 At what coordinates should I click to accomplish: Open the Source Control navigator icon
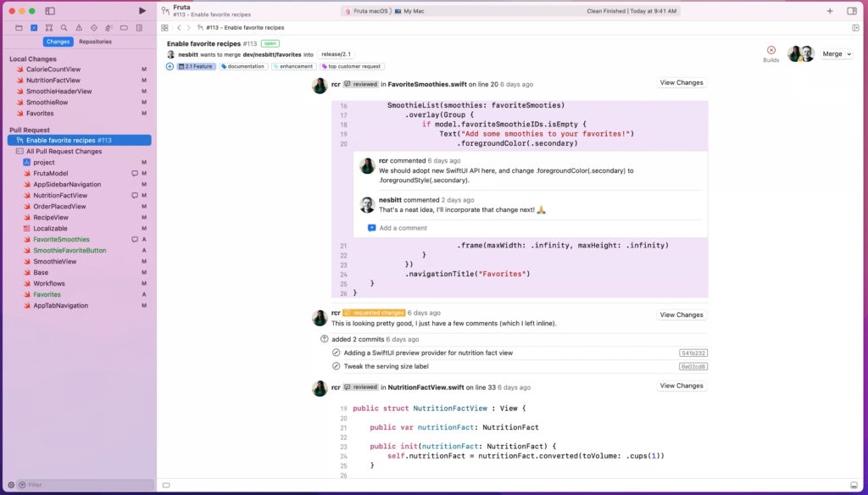[x=34, y=28]
